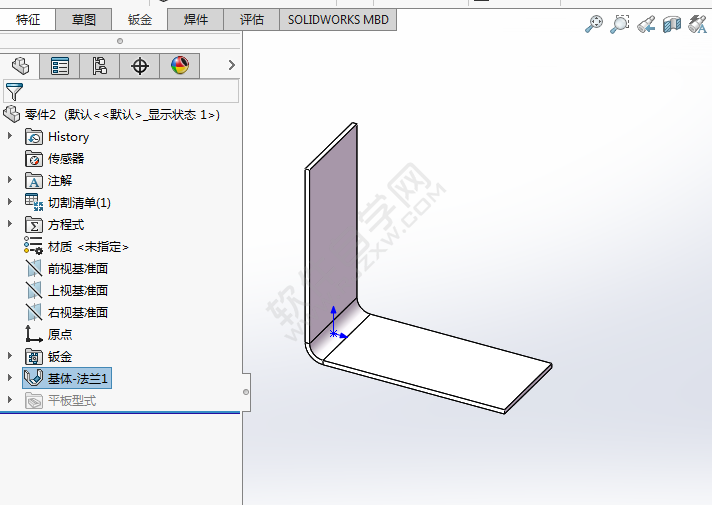Viewport: 712px width, 505px height.
Task: Open the PropertyManager tab
Action: point(59,66)
